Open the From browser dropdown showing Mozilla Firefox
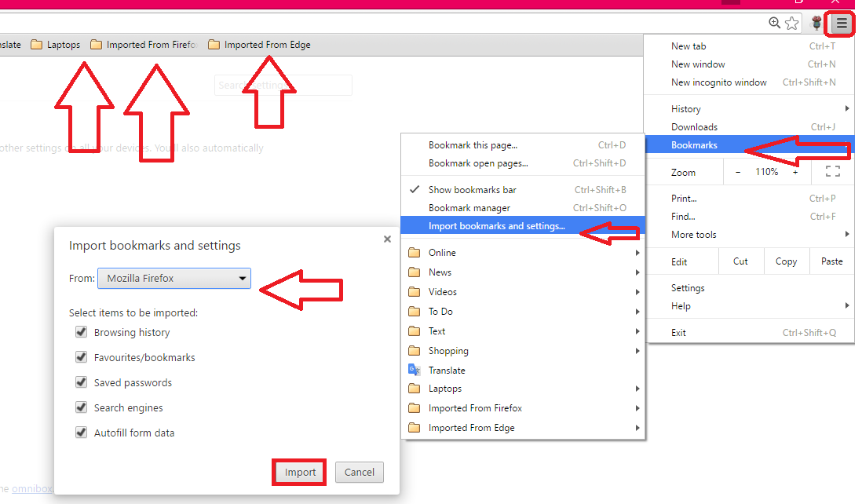Image resolution: width=862 pixels, height=504 pixels. coord(173,278)
